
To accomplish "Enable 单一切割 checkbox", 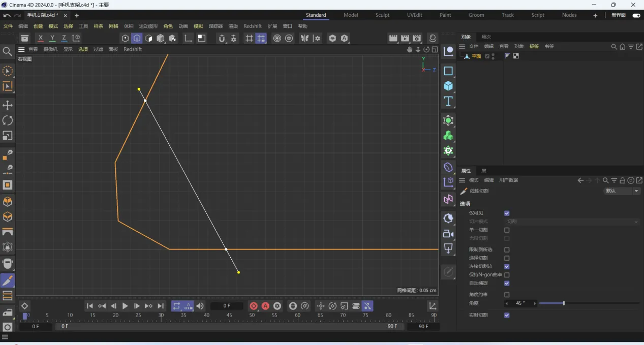I will (x=507, y=230).
